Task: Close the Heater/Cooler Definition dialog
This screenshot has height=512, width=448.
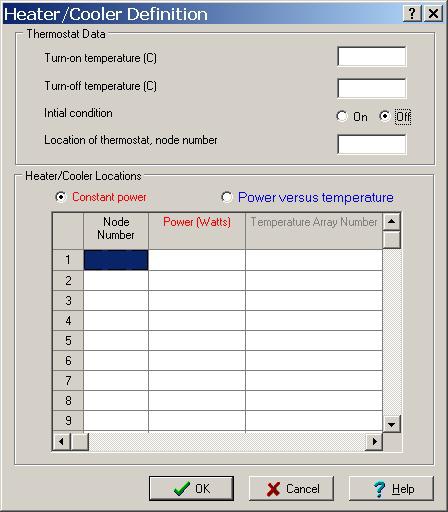Action: [x=433, y=14]
